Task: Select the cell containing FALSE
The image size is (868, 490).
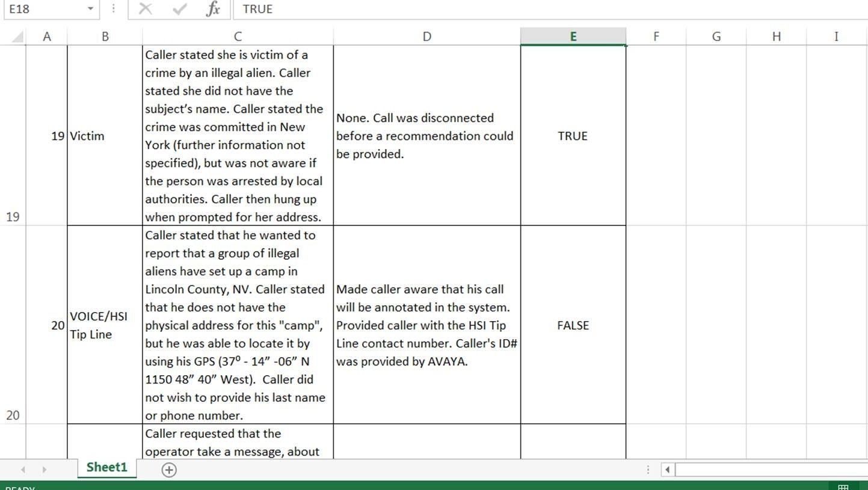Action: pos(573,325)
